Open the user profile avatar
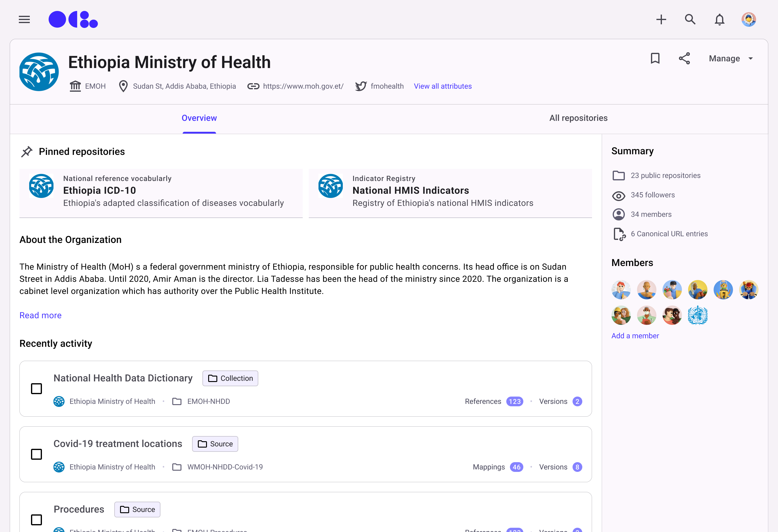The width and height of the screenshot is (778, 532). [x=749, y=19]
